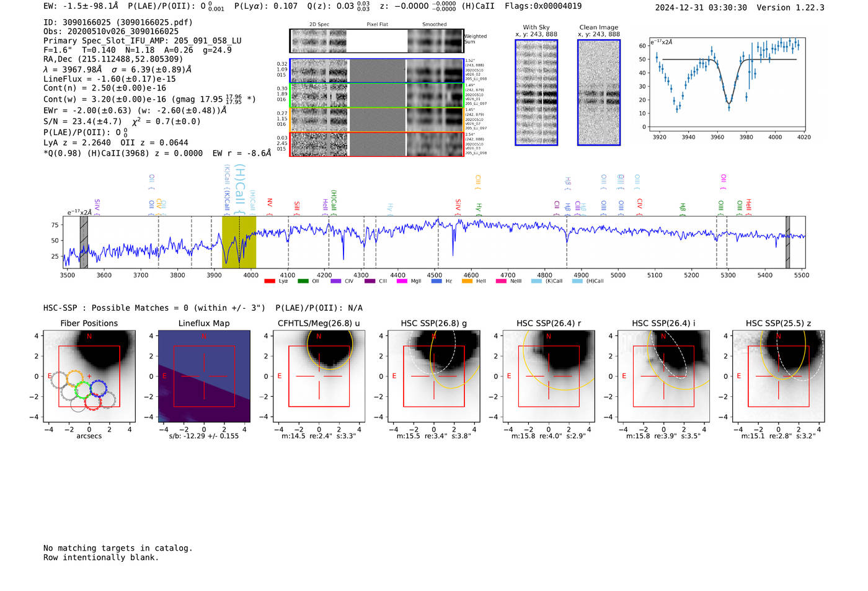Click the orange HeII legend swatch
The width and height of the screenshot is (868, 591).
(x=467, y=282)
